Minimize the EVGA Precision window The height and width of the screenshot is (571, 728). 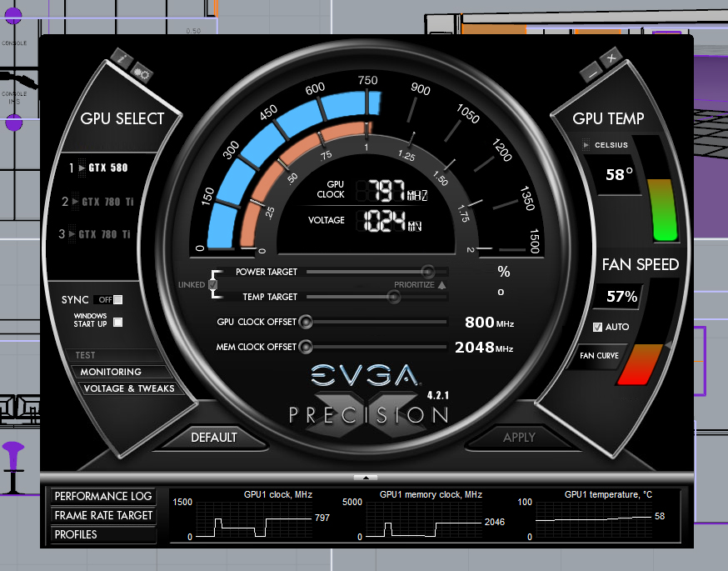point(592,73)
